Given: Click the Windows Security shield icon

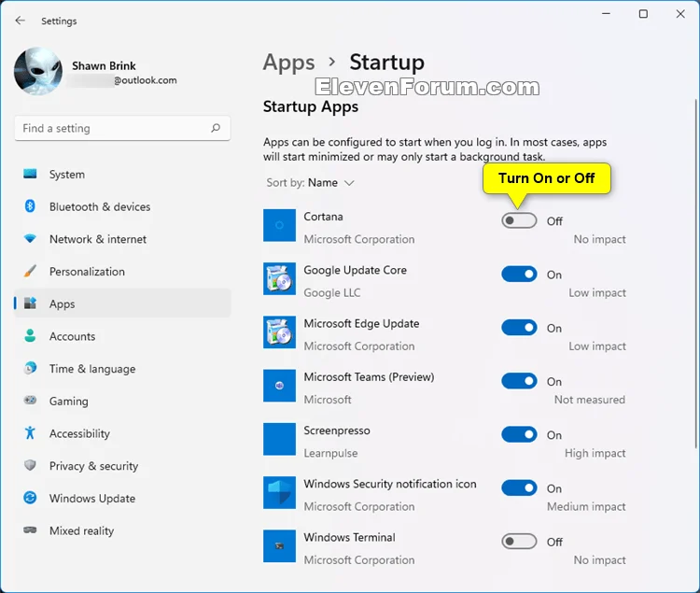Looking at the screenshot, I should (x=279, y=492).
